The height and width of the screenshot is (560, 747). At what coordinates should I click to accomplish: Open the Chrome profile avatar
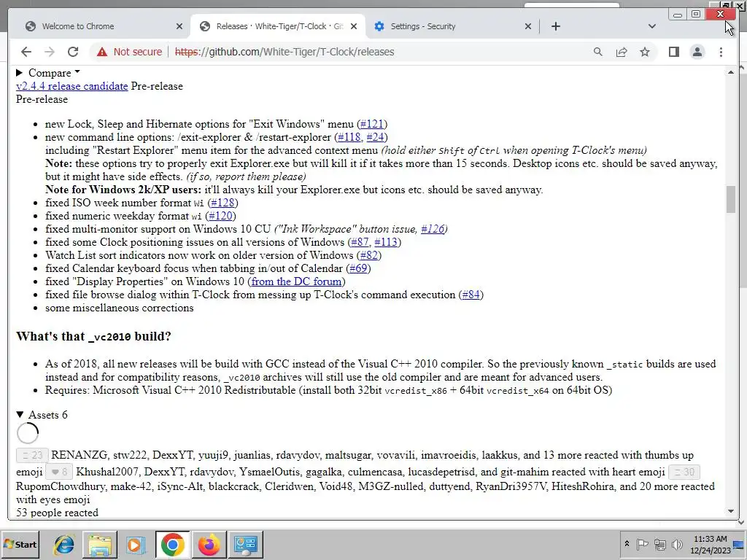[697, 52]
